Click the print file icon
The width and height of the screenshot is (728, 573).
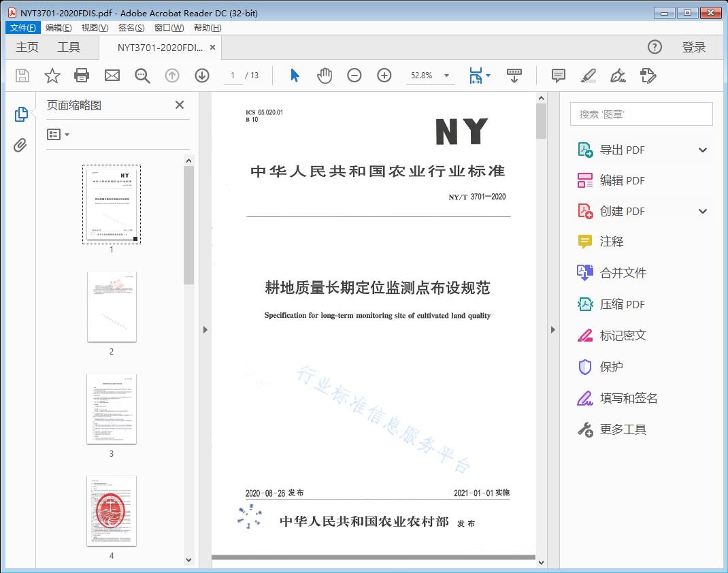pyautogui.click(x=82, y=76)
